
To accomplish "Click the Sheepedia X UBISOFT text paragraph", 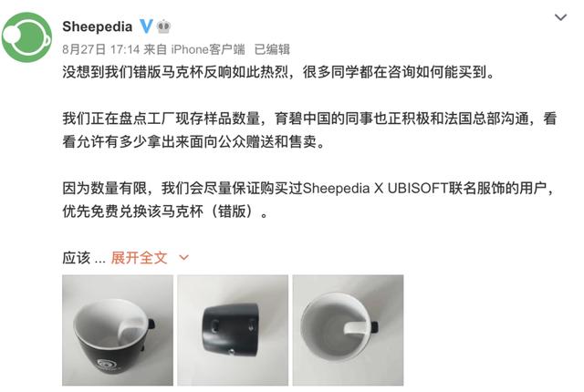I will [309, 200].
